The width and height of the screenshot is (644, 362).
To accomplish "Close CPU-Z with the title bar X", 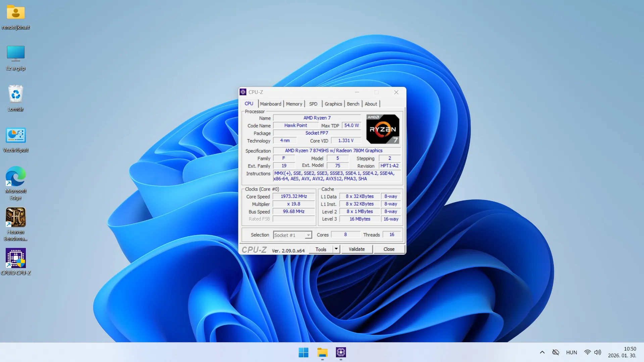I will (396, 92).
